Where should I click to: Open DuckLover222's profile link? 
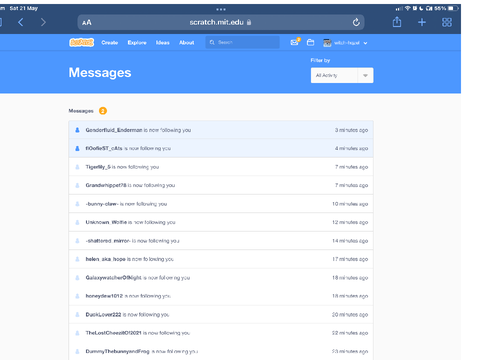103,314
